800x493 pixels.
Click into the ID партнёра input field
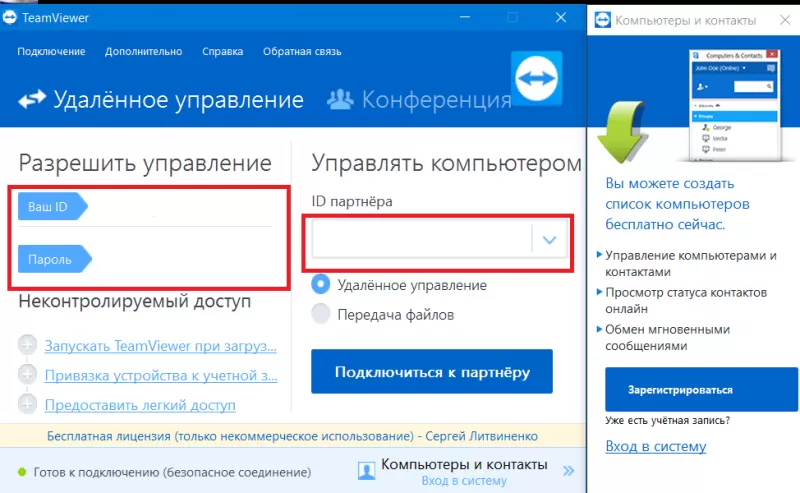point(421,239)
